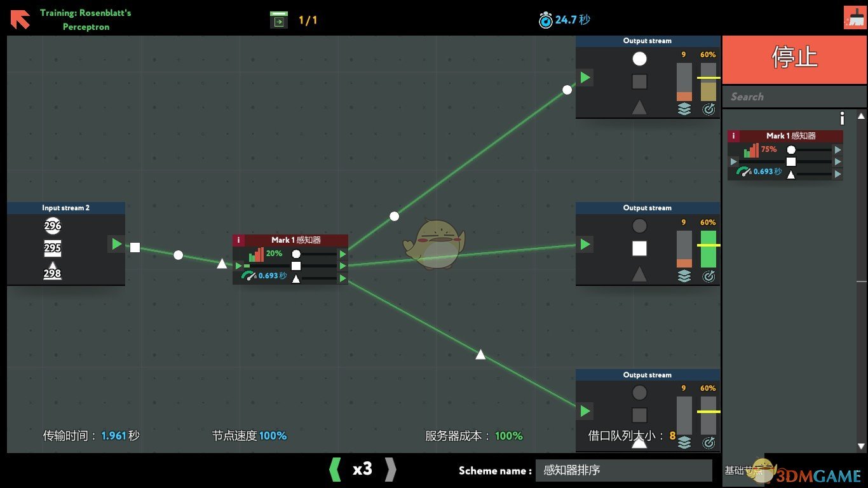Open info on canvas Mark 1 perceptron
868x488 pixels.
tap(238, 240)
